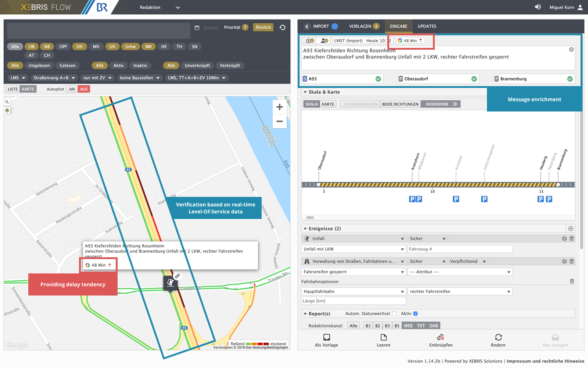Zoom in on the map
This screenshot has height=368, width=588.
coord(279,107)
